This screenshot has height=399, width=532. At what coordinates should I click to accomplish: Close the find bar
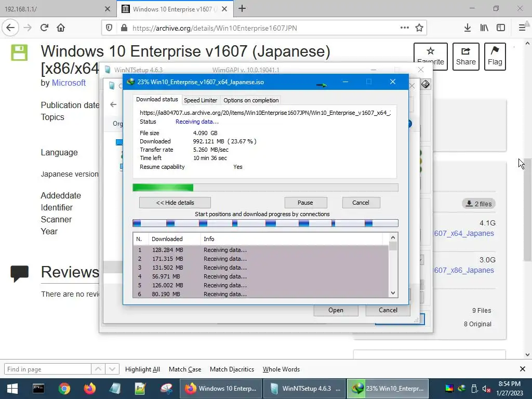pyautogui.click(x=523, y=369)
